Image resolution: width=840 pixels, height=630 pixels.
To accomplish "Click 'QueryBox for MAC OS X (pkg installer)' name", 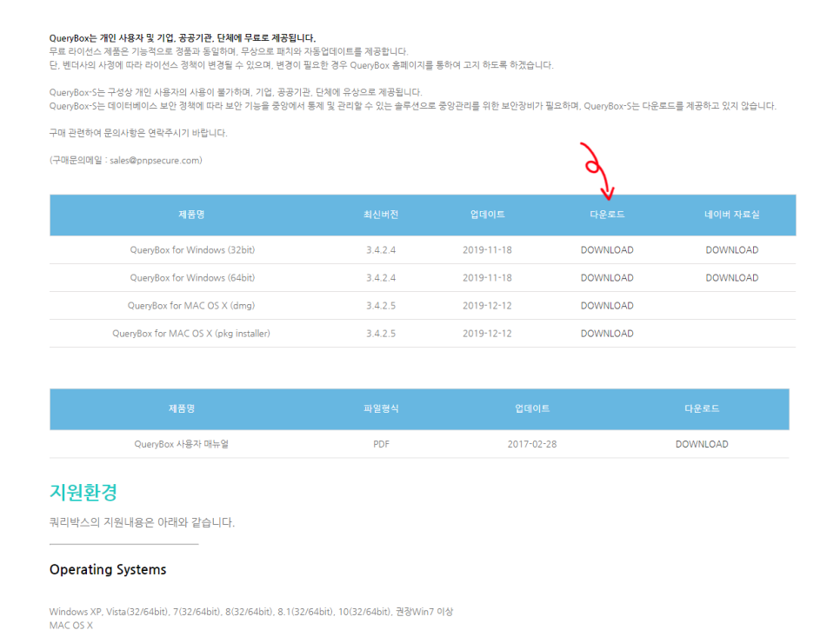I will (x=191, y=334).
